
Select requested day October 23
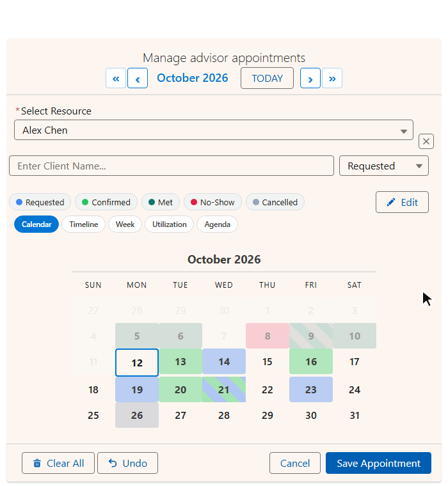[x=311, y=389]
